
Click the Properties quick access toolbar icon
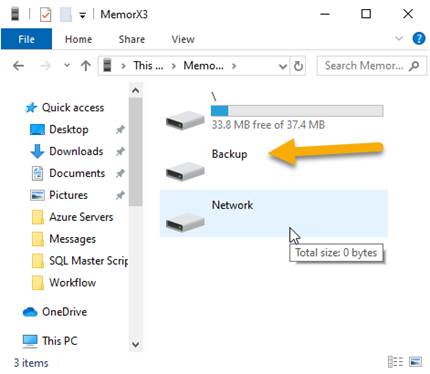45,15
